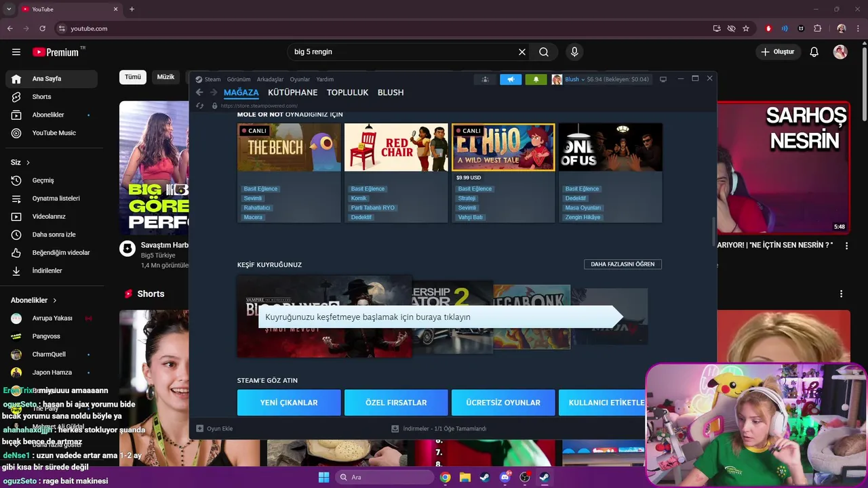Open YouTube notifications bell
Image resolution: width=868 pixels, height=488 pixels.
(814, 52)
